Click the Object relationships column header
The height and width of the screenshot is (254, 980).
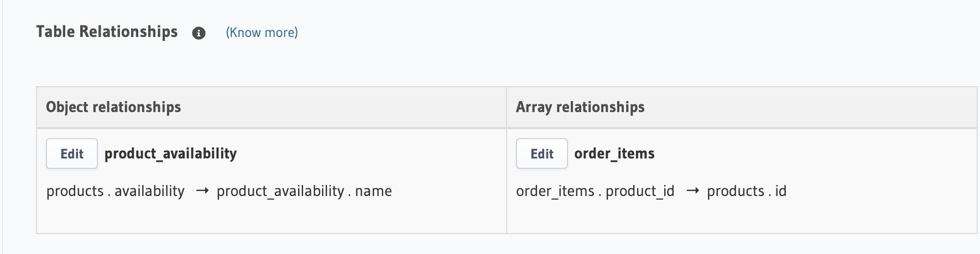[x=113, y=107]
